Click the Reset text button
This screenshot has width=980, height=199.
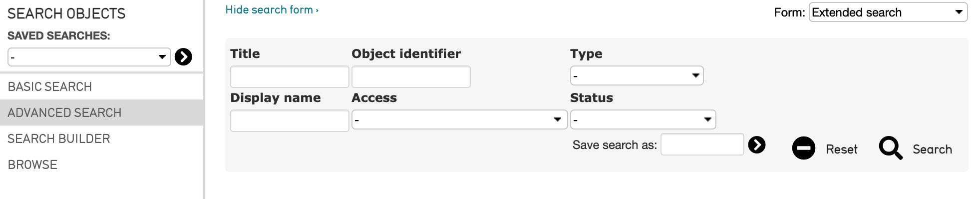tap(842, 149)
